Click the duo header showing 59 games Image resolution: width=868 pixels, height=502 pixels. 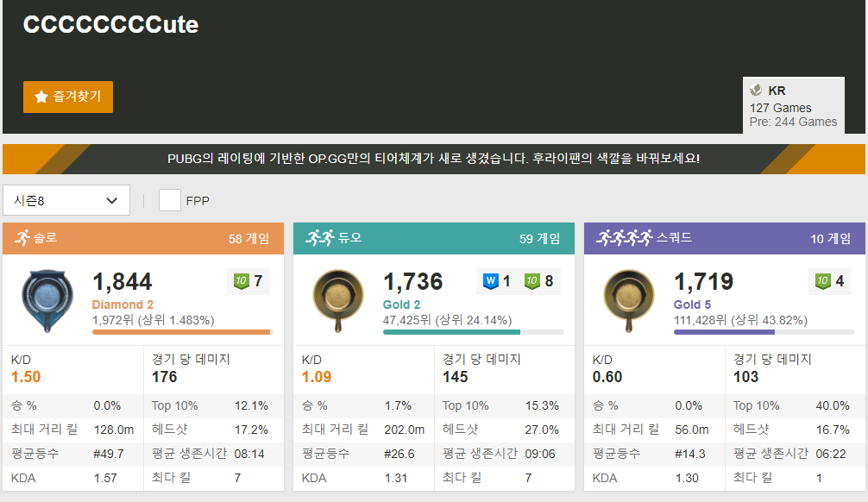pyautogui.click(x=434, y=239)
